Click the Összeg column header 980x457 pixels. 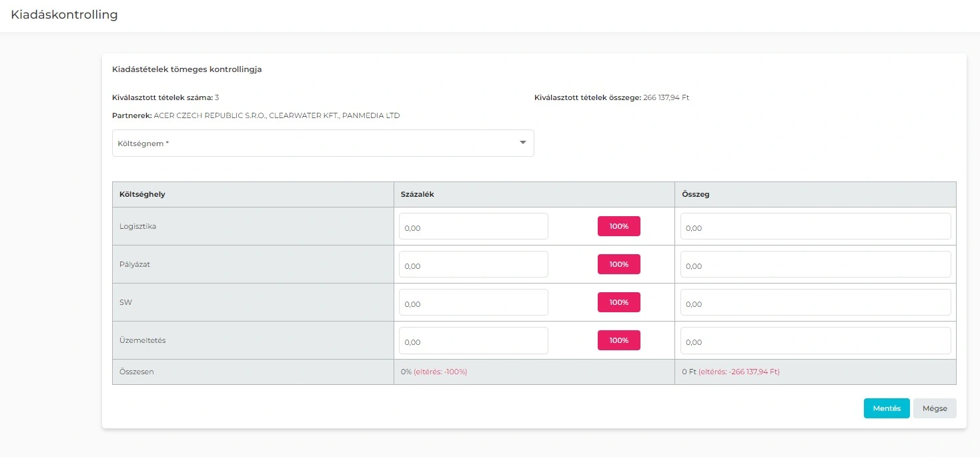[695, 194]
